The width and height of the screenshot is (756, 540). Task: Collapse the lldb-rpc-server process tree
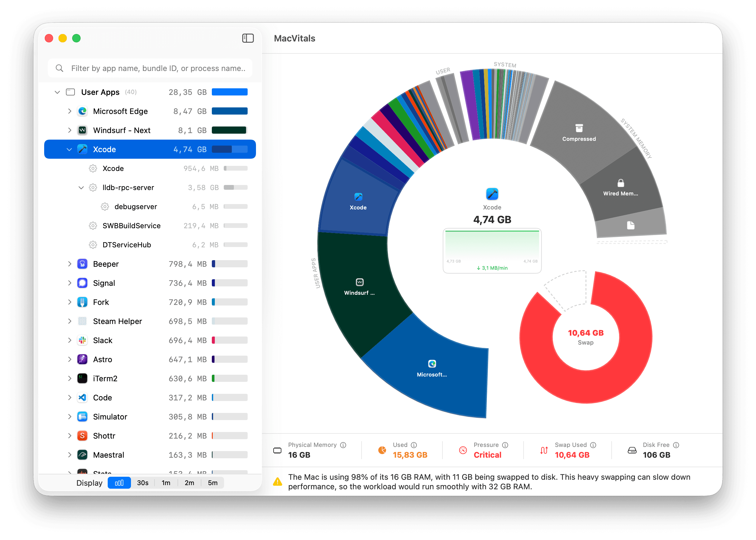tap(81, 188)
